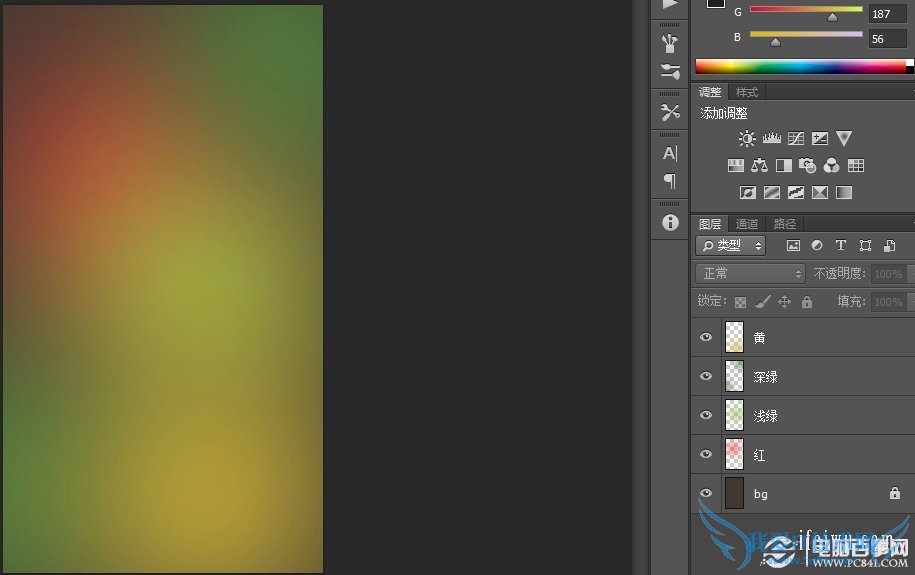Select the 浅绿 layer thumbnail
Screen dimensions: 915x575
pos(734,415)
